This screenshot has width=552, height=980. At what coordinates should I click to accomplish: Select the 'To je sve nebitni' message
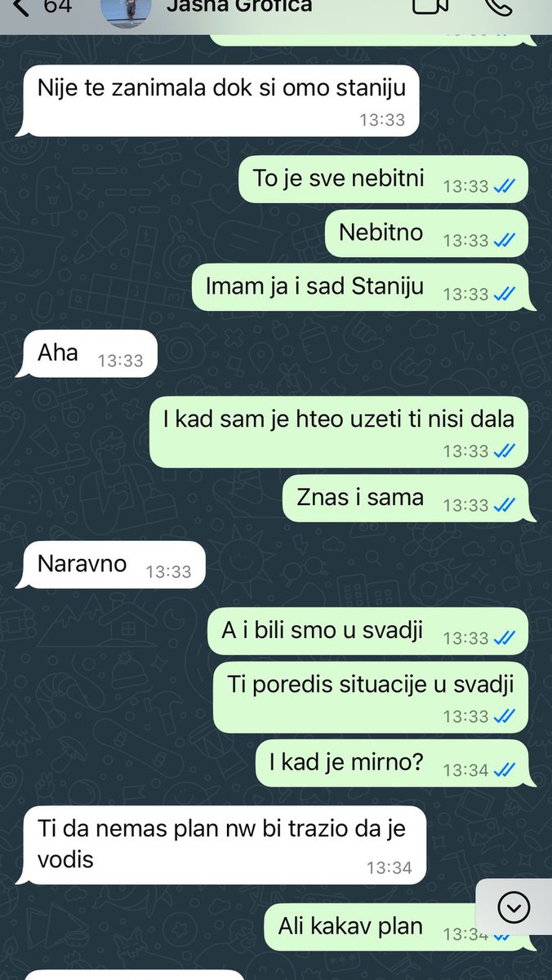click(384, 180)
